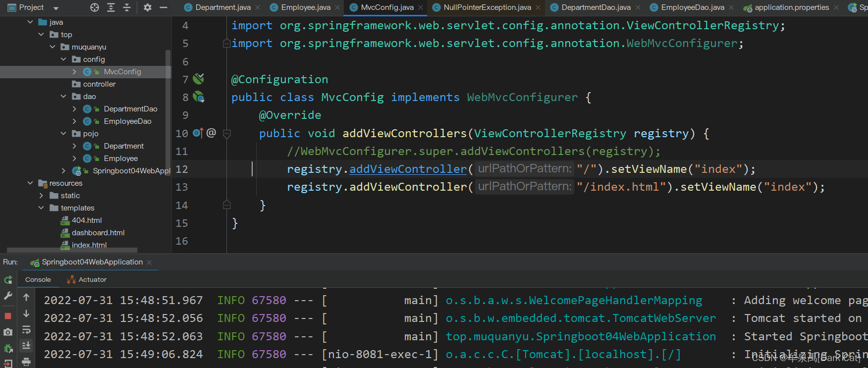868x368 pixels.
Task: Toggle soft-wrap in console
Action: [x=26, y=330]
